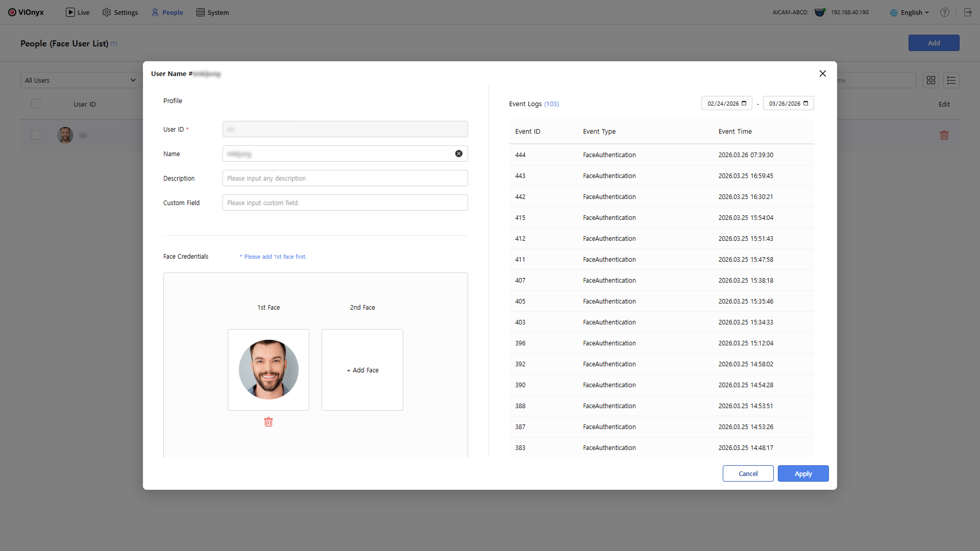The image size is (980, 551).
Task: Delete the 1st Face image with the trash icon
Action: [268, 422]
